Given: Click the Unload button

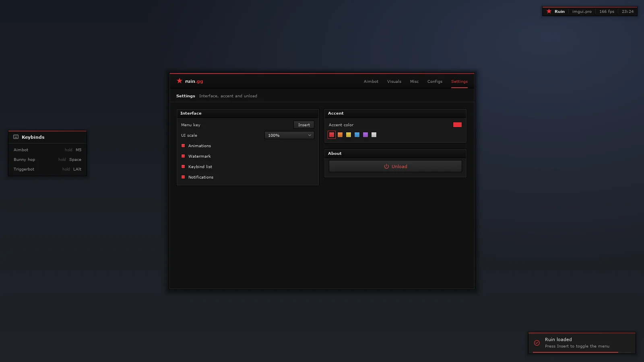Looking at the screenshot, I should point(395,166).
